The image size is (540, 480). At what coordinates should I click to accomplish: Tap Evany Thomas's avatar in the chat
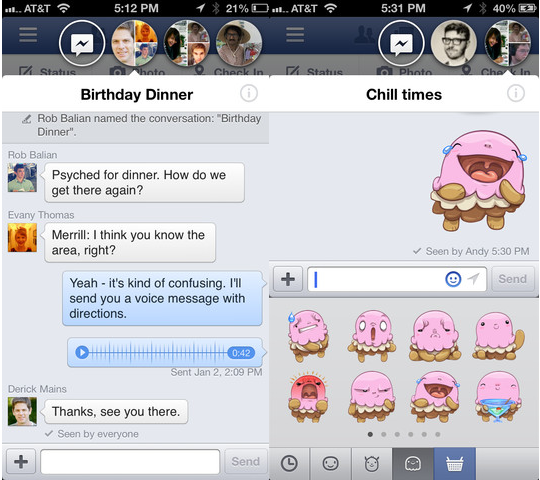pos(22,238)
